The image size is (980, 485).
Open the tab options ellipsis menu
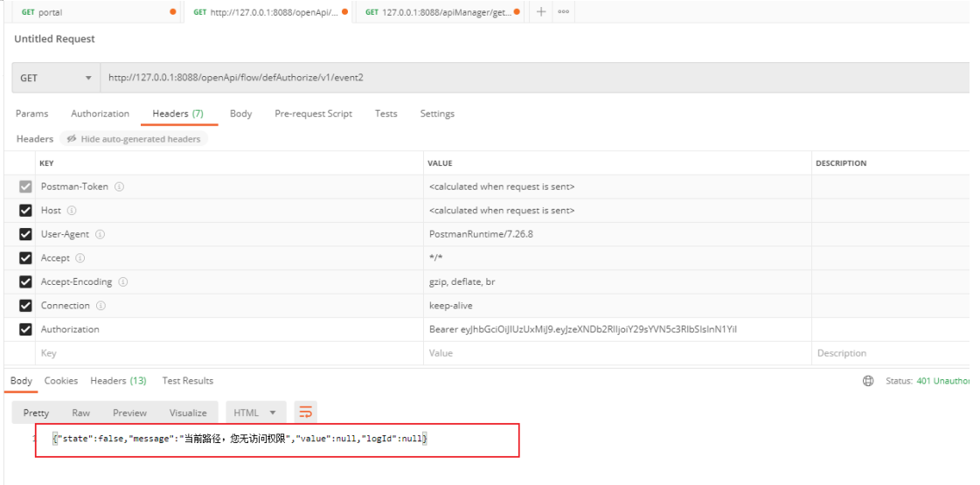point(563,11)
